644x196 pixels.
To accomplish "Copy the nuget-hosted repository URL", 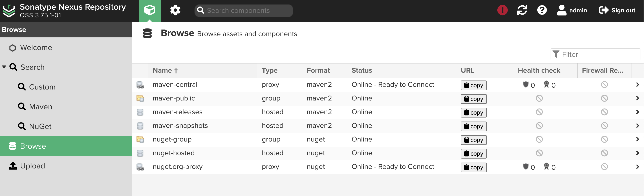I will click(474, 154).
